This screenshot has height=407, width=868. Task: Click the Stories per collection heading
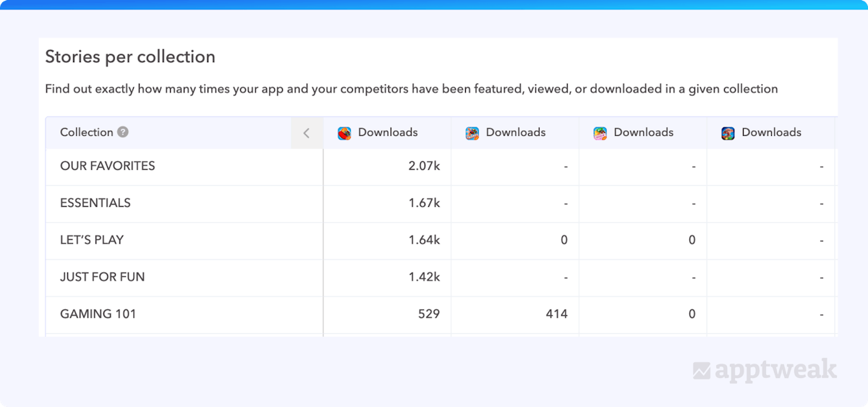pyautogui.click(x=130, y=56)
